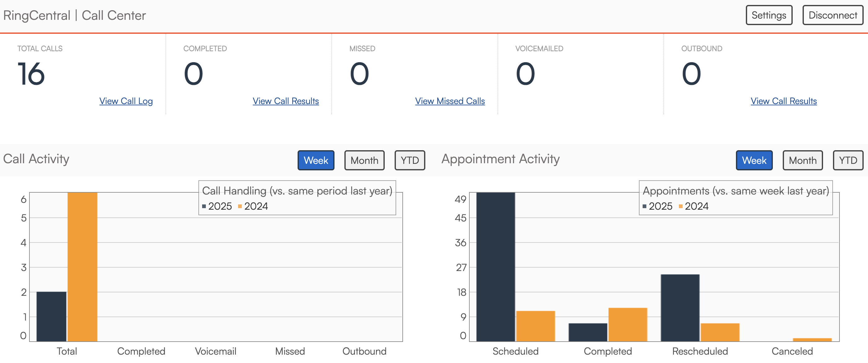Viewport: 868px width, 363px height.
Task: Open View Call Results under Completed
Action: (286, 101)
